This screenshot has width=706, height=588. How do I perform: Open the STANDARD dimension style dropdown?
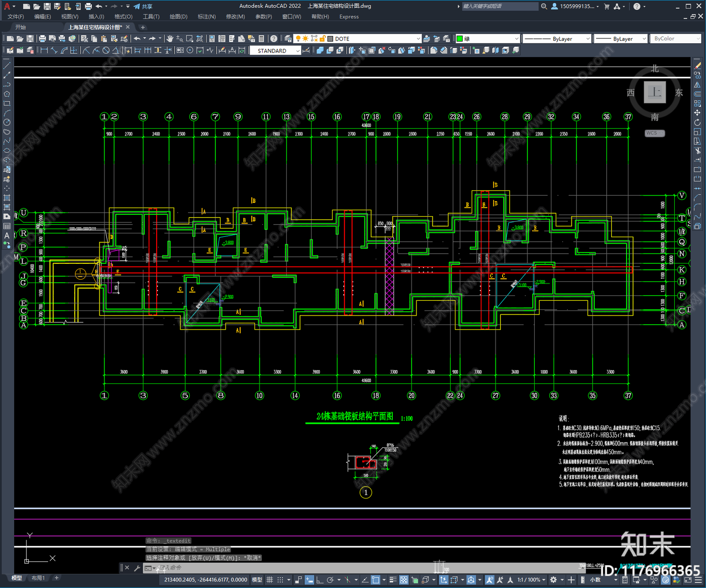click(x=298, y=51)
